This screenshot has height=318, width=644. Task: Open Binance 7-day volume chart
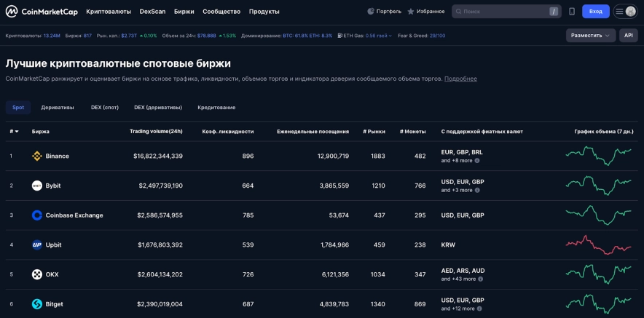(598, 156)
